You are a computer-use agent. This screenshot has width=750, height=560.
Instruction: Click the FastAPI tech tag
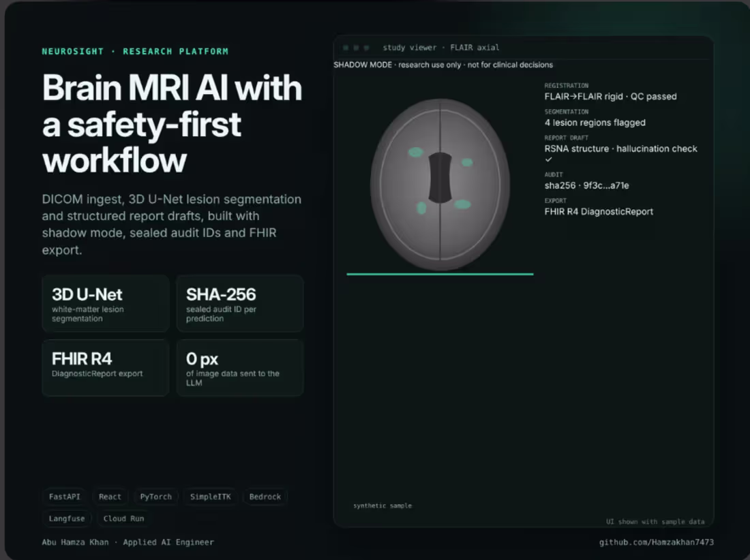pos(65,497)
